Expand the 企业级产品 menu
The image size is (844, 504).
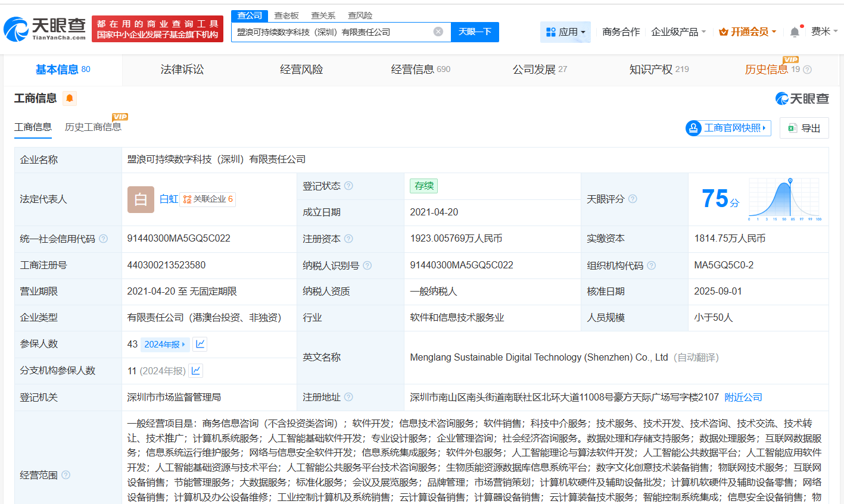[x=678, y=32]
